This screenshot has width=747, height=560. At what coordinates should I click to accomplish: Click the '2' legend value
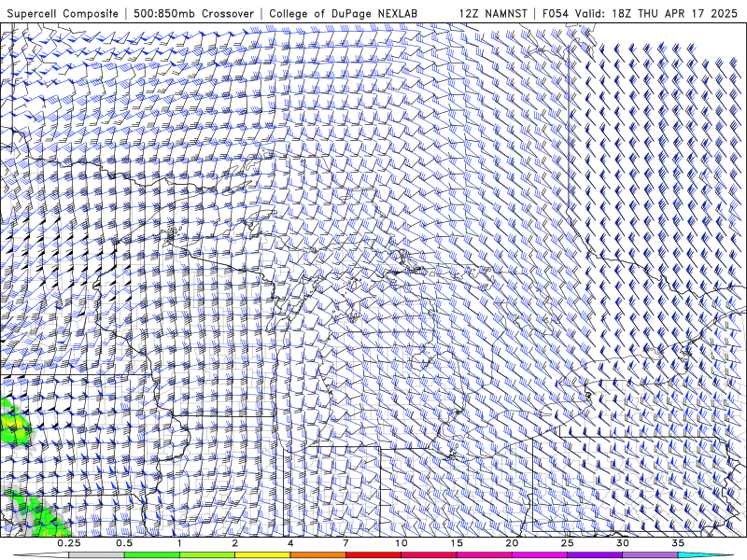coord(235,543)
